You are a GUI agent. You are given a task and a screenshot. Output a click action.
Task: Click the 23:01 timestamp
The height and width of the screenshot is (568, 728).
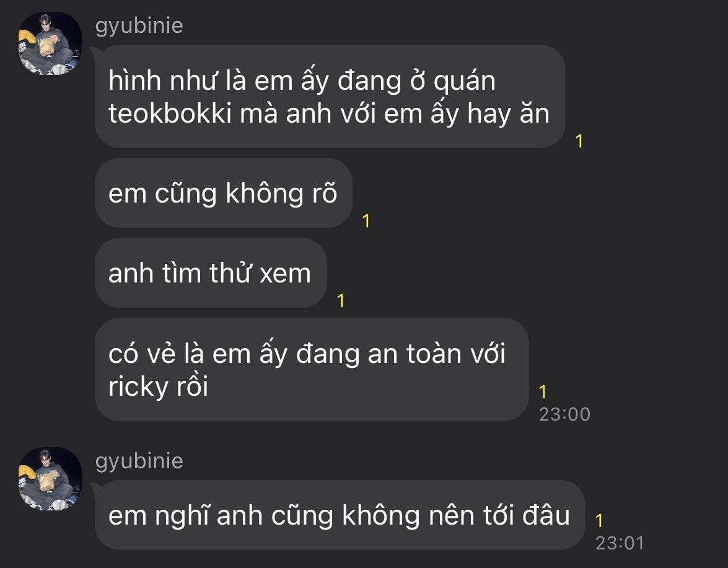(620, 543)
